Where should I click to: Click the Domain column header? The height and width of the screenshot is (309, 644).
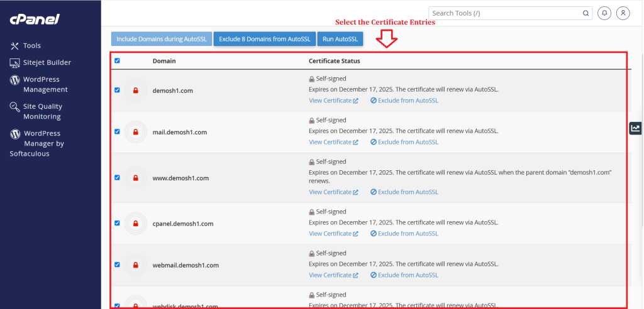(164, 61)
